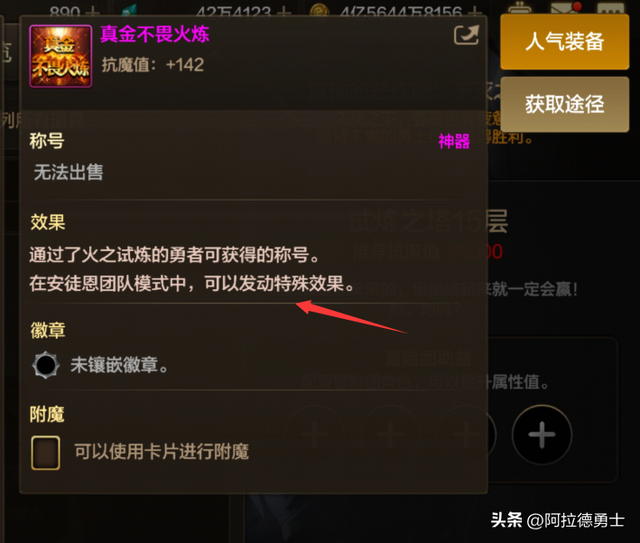Open the chat bubble icon at top right
The height and width of the screenshot is (543, 640).
click(x=611, y=9)
